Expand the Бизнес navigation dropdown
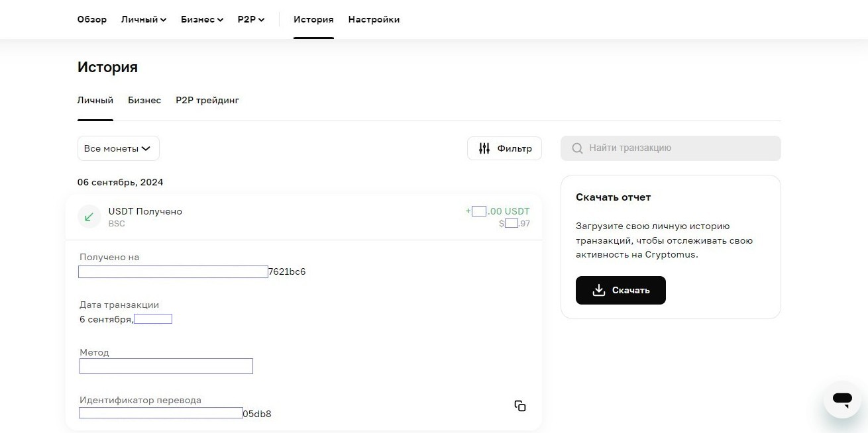This screenshot has height=433, width=868. 202,19
